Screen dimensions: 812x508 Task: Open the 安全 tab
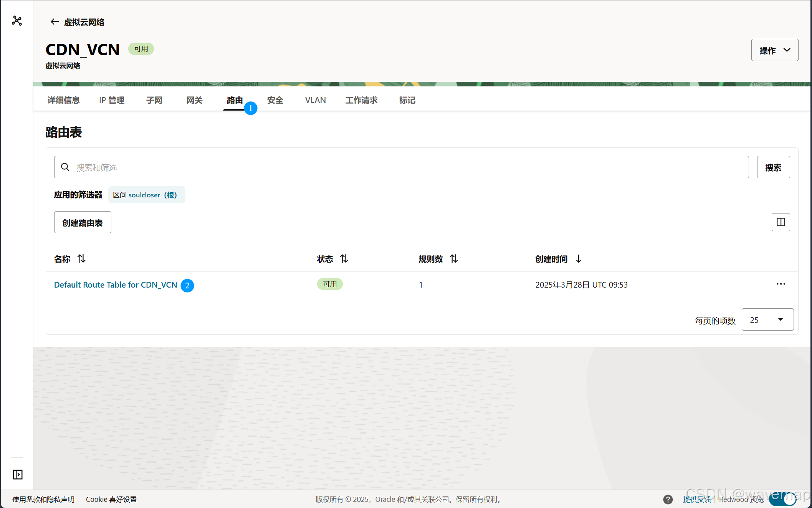[x=275, y=100]
